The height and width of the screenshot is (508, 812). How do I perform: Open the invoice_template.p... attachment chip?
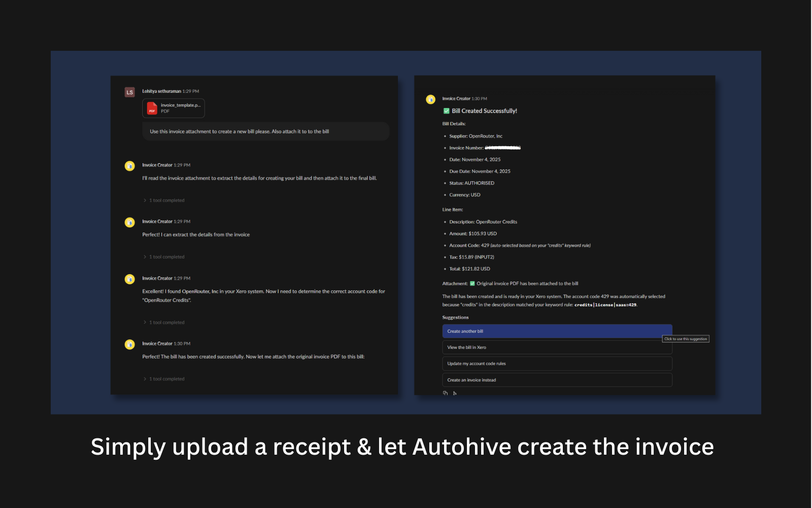(174, 108)
